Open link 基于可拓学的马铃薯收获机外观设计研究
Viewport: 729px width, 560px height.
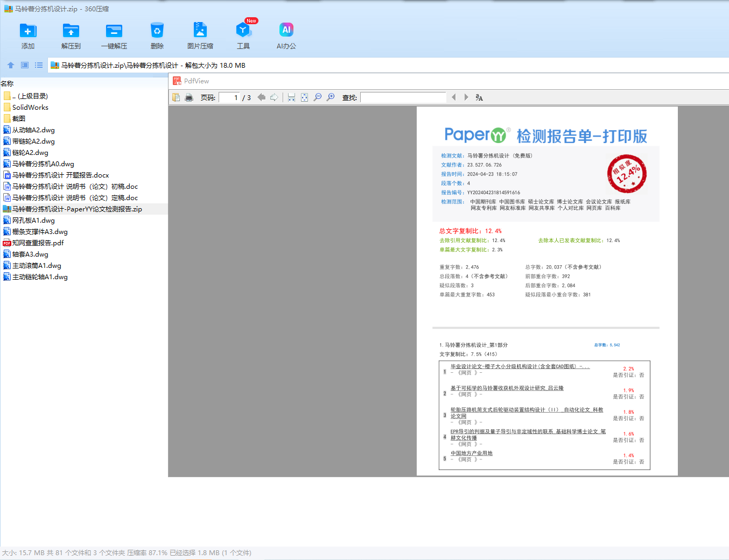[507, 388]
